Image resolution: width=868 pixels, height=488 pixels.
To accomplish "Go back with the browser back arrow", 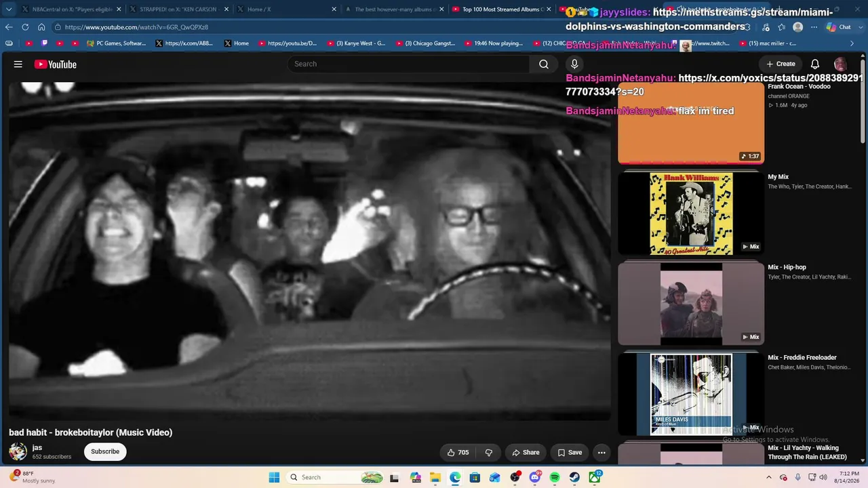I will (x=9, y=27).
